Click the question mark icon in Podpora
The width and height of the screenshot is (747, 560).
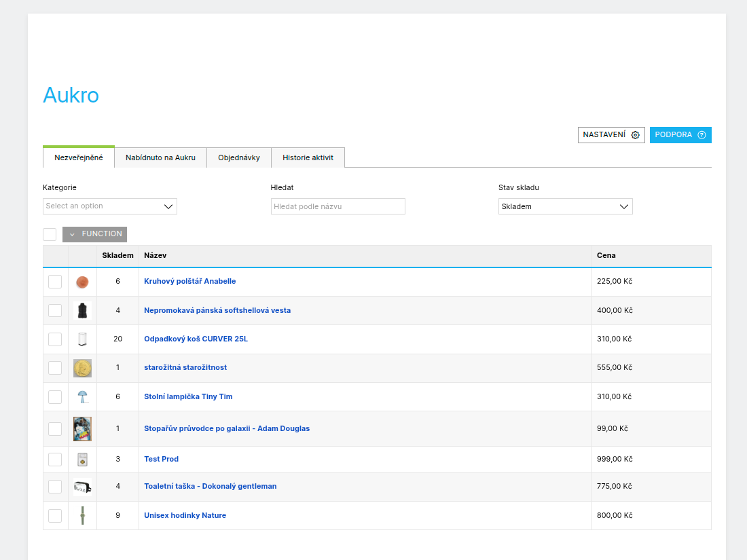(702, 135)
